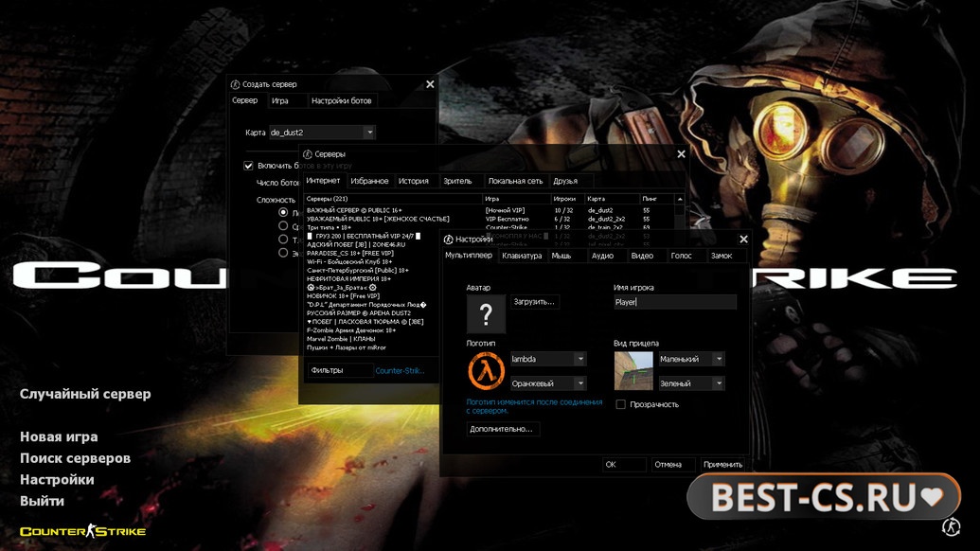
Task: Click OK in the settings window
Action: pos(623,464)
